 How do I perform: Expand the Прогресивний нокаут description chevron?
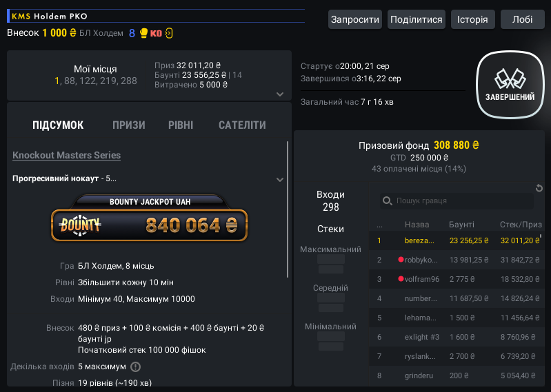tap(280, 180)
